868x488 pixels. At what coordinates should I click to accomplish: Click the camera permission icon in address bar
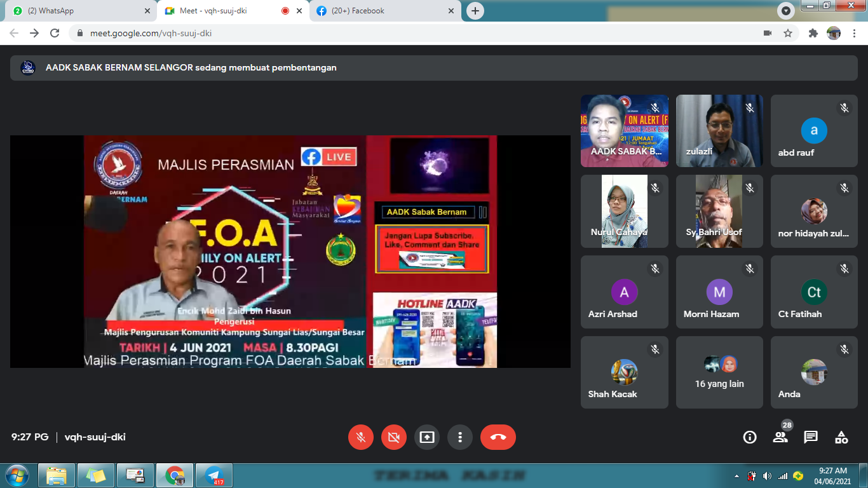pyautogui.click(x=768, y=33)
